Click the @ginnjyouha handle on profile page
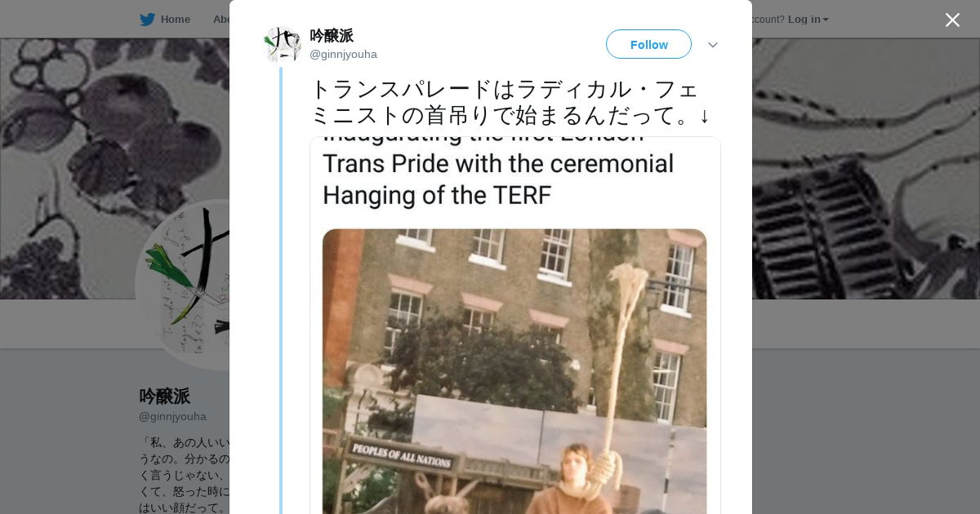 [172, 417]
